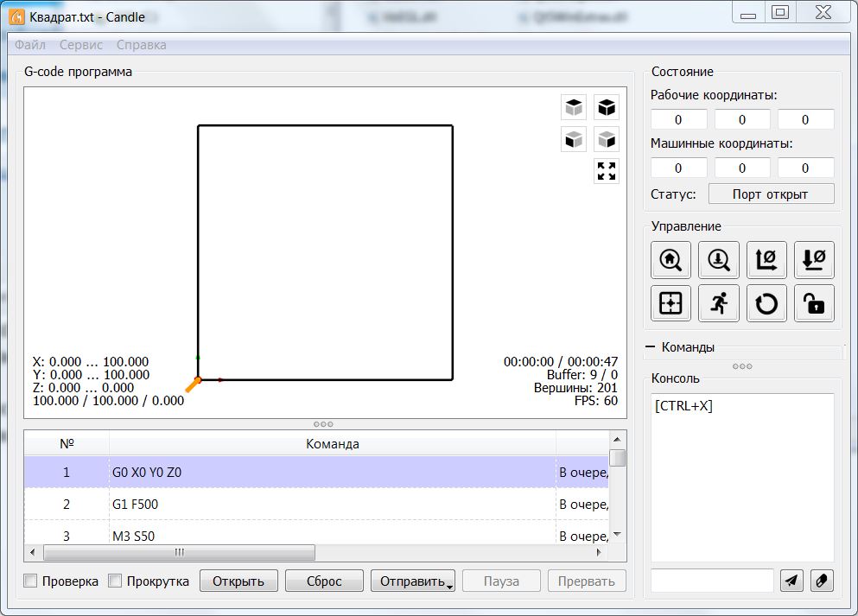Click the Home search button

click(671, 260)
